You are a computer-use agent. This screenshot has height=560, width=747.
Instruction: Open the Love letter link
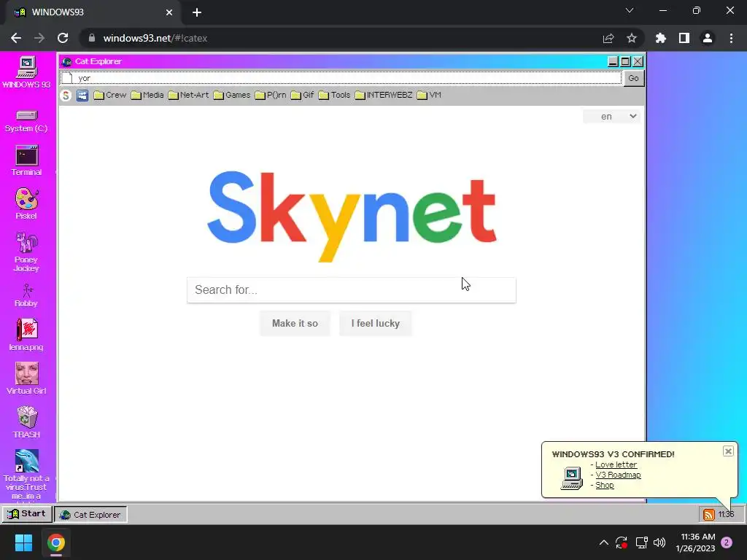coord(616,464)
